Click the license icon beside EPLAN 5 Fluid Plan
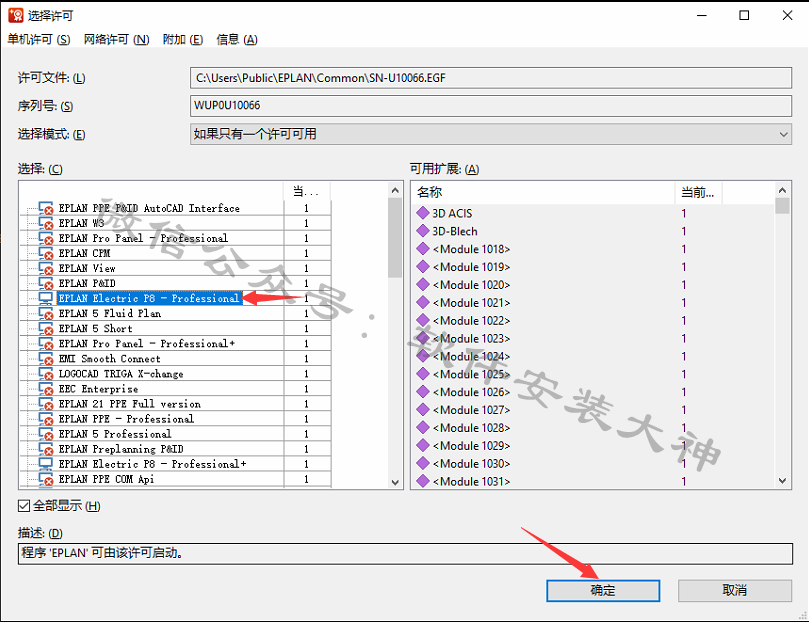 (x=46, y=314)
